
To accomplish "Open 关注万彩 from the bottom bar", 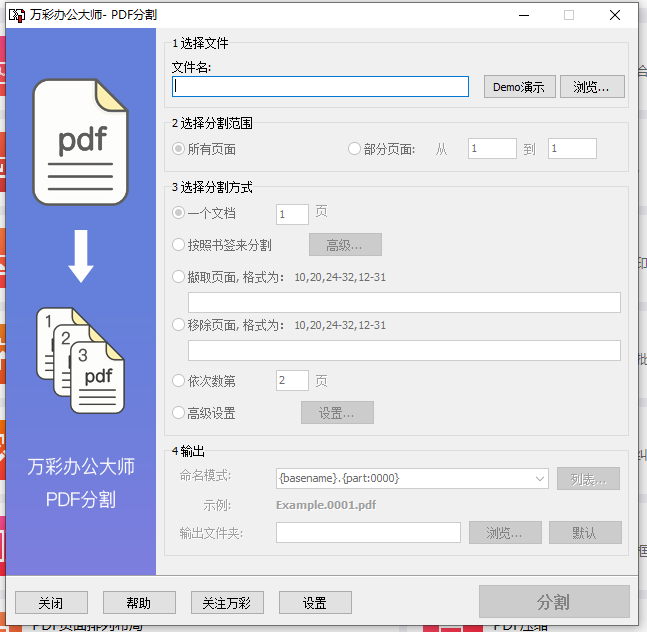I will pyautogui.click(x=226, y=603).
